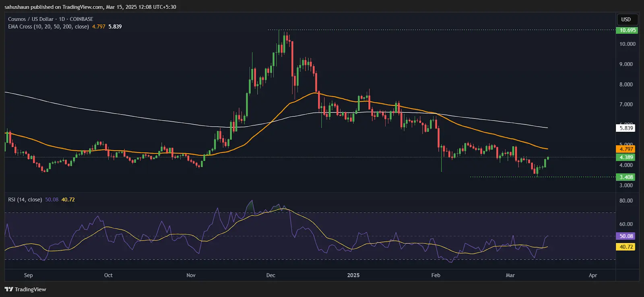This screenshot has height=297, width=644.
Task: Click the 8.000 price axis tick
Action: click(626, 84)
